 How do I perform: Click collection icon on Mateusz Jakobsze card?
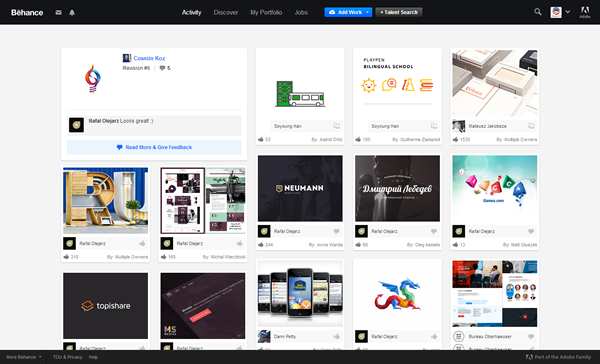(x=531, y=126)
